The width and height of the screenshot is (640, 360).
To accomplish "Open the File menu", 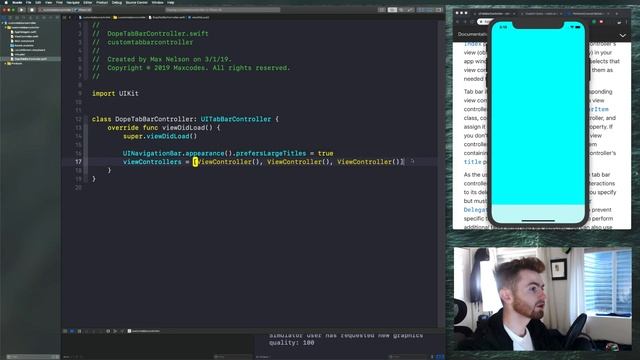I will tap(29, 2).
